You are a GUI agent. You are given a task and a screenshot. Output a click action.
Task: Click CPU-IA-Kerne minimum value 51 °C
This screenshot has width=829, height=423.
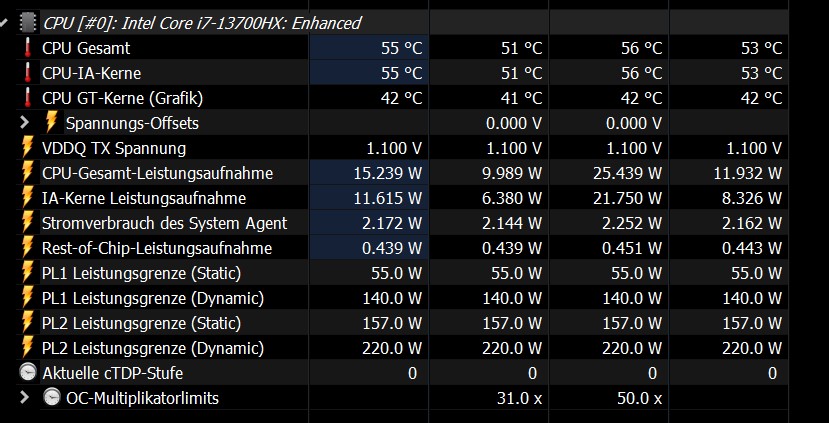522,73
